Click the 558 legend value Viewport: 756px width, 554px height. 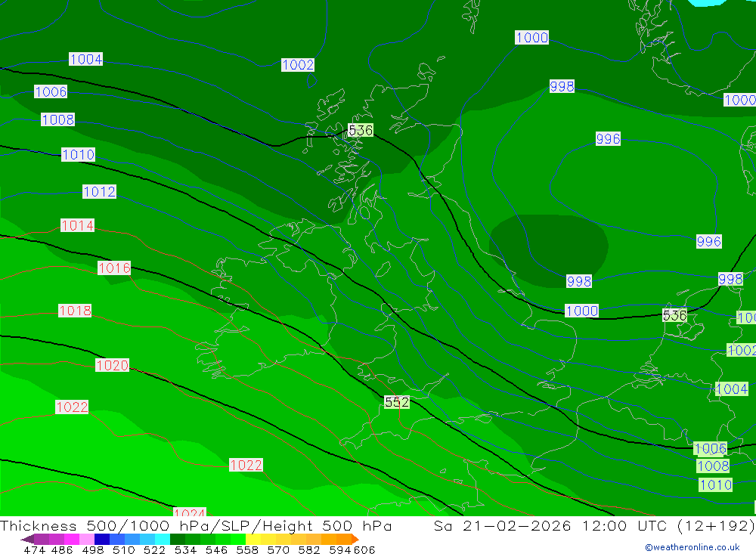tap(247, 549)
